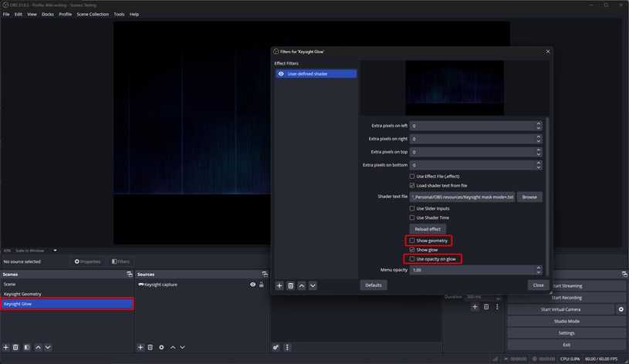This screenshot has height=364, width=629.
Task: Move the source down in Sources list
Action: coord(182,347)
